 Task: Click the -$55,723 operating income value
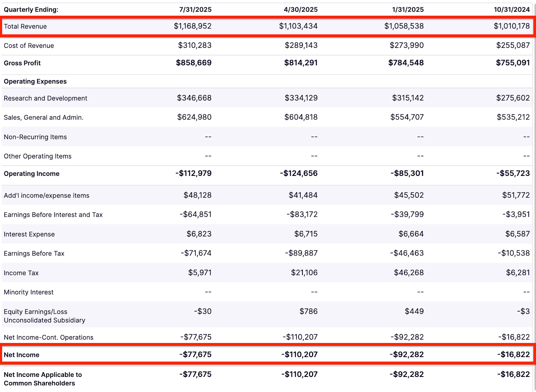coord(513,173)
